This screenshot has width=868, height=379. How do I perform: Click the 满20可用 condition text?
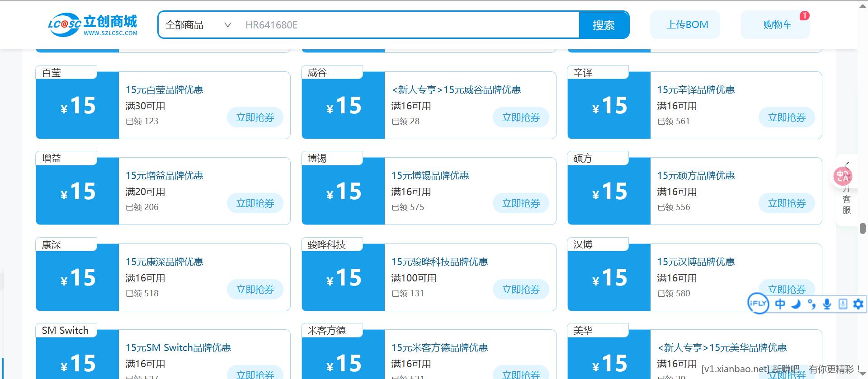tap(146, 192)
